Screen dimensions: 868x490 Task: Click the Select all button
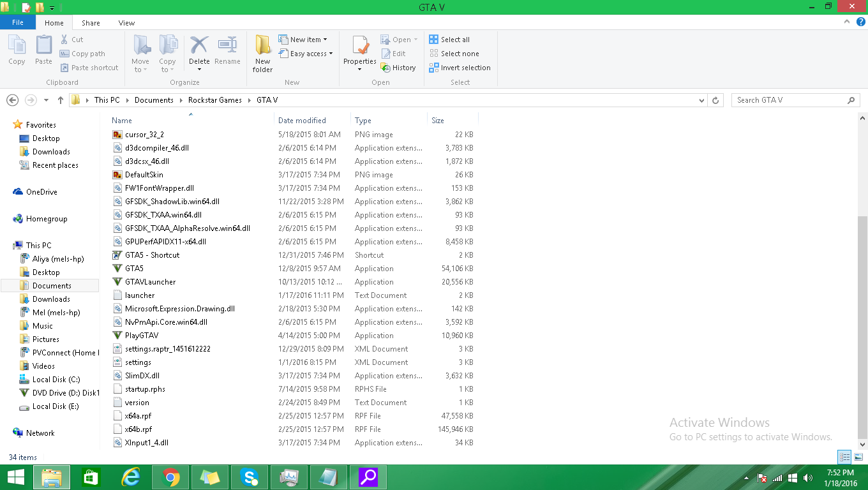[x=449, y=40]
